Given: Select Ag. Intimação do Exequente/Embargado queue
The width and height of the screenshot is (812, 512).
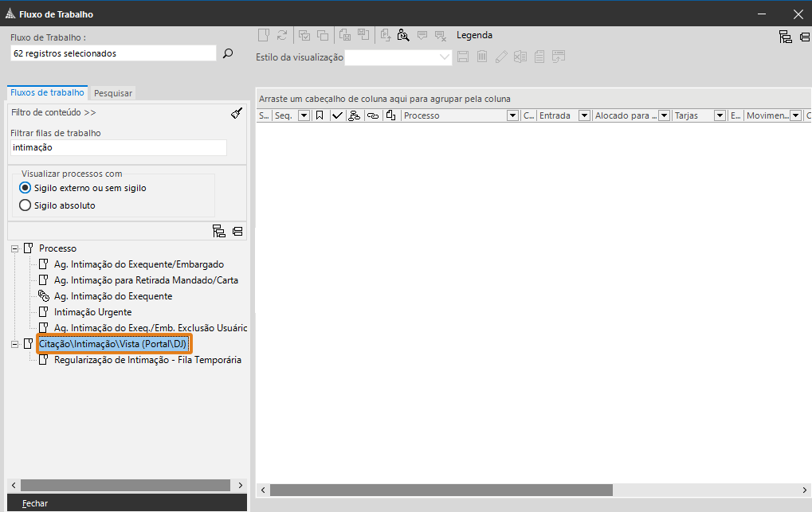Looking at the screenshot, I should (139, 264).
